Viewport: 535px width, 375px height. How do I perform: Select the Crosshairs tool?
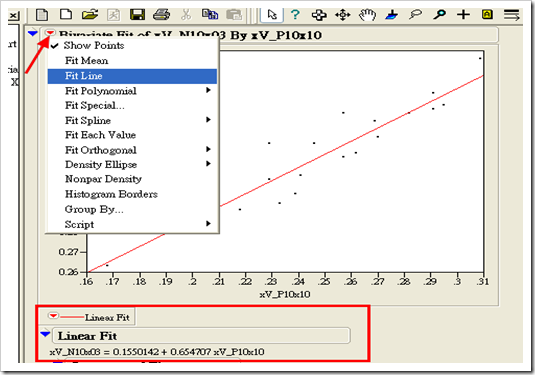pyautogui.click(x=463, y=15)
